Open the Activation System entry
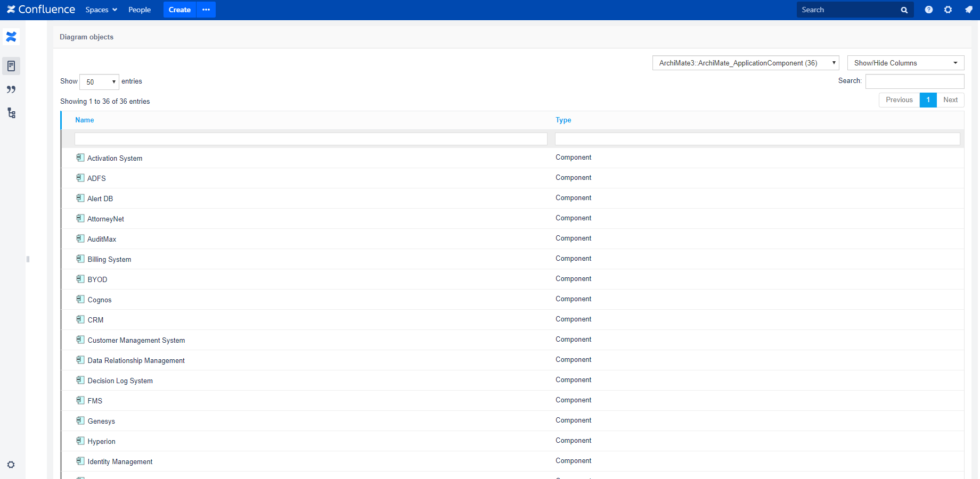 click(115, 159)
